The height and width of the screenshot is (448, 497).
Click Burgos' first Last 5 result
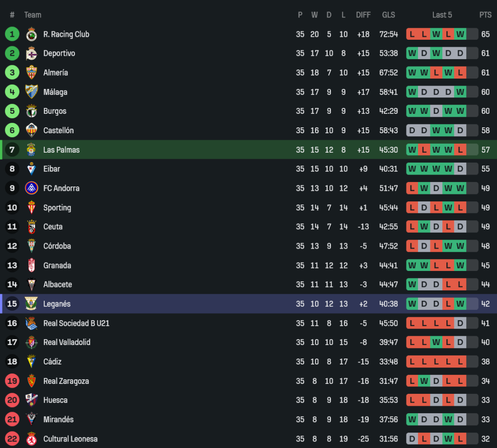(x=412, y=111)
